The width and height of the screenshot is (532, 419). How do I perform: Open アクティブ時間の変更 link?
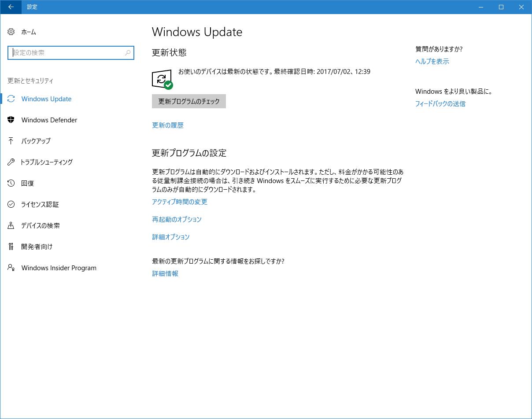click(x=180, y=202)
